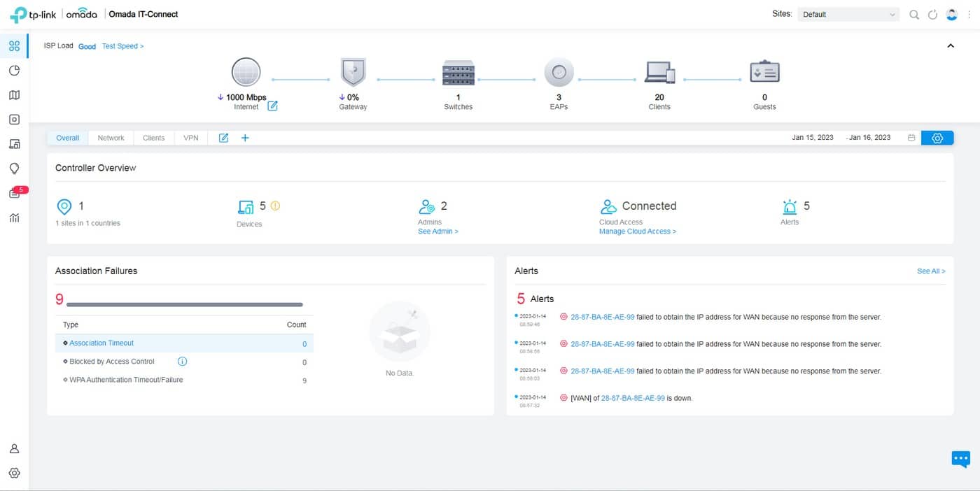This screenshot has height=491, width=980.
Task: Click the blue dashboard settings gear button
Action: pos(937,138)
